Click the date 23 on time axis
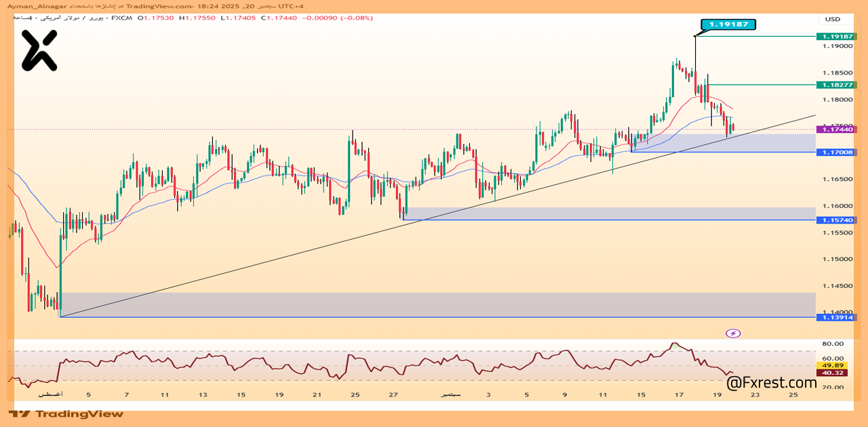868x427 pixels. pyautogui.click(x=755, y=394)
